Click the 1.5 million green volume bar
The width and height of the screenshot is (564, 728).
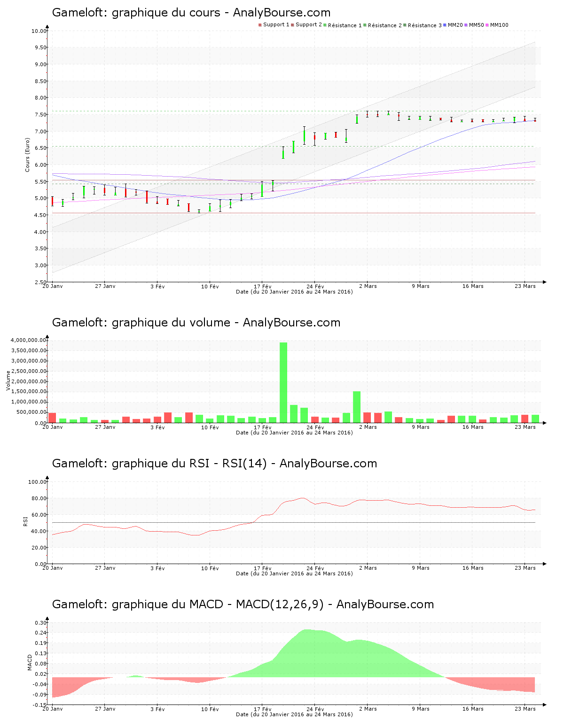point(357,407)
